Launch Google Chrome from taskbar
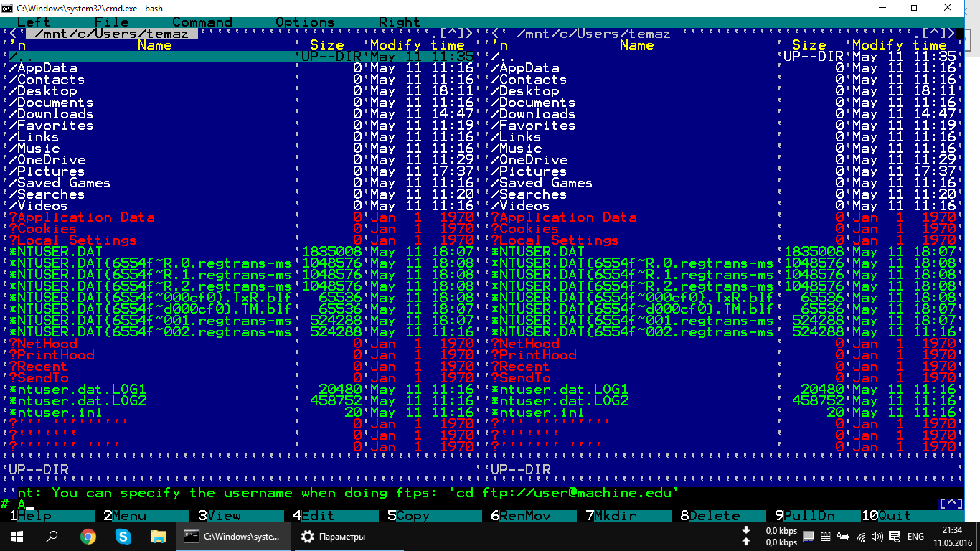The image size is (980, 551). 88,536
